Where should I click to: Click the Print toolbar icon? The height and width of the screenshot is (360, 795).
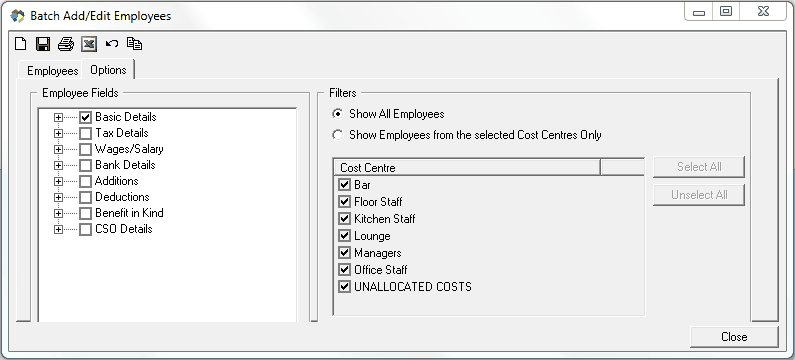click(66, 44)
